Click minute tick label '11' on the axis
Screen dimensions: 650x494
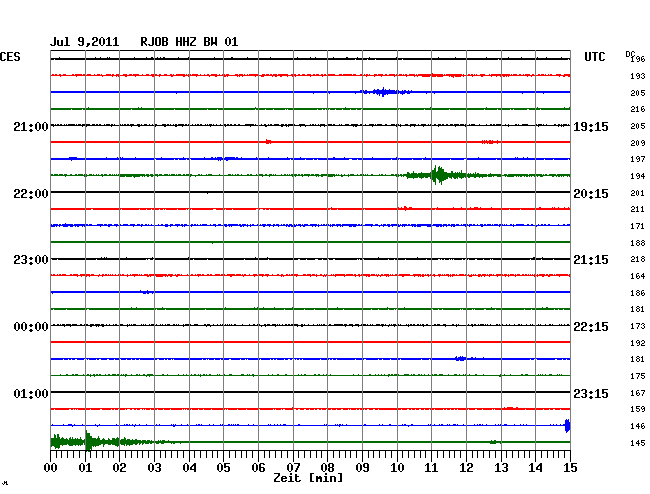tap(431, 467)
